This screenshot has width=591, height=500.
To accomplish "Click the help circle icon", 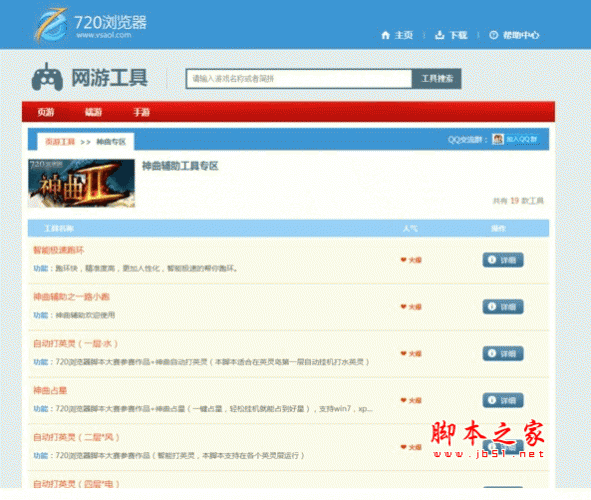I will [493, 35].
